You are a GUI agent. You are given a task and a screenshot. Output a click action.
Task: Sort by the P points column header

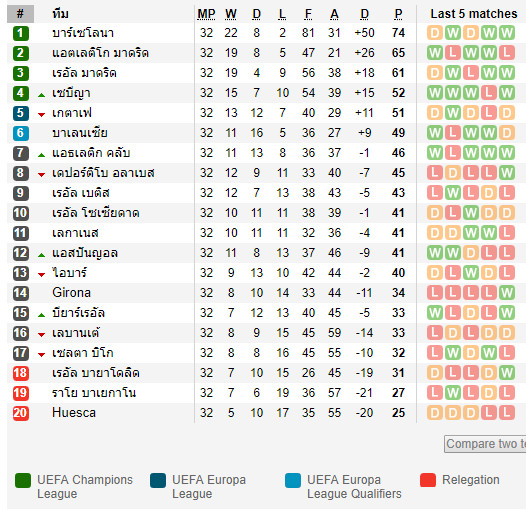[x=398, y=14]
